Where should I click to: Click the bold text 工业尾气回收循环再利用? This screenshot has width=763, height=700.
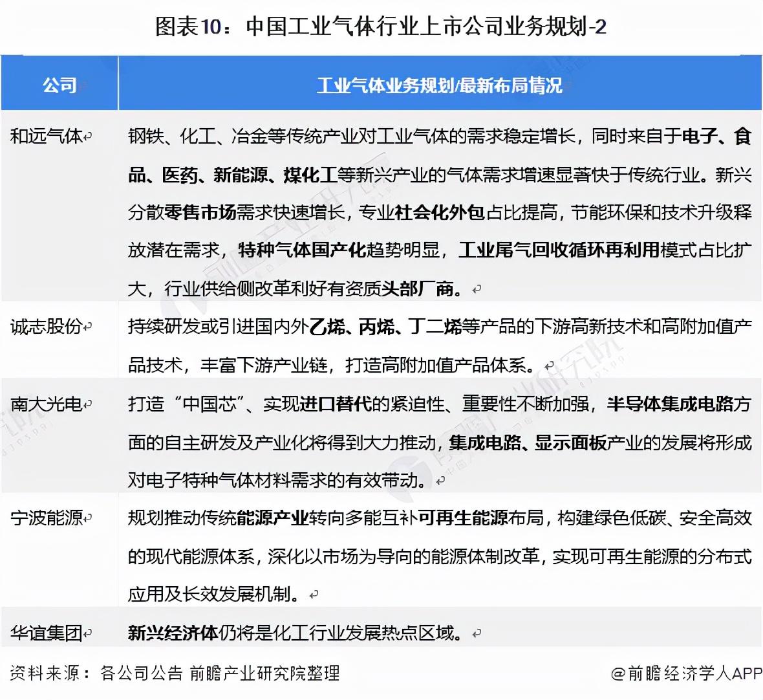pos(559,250)
